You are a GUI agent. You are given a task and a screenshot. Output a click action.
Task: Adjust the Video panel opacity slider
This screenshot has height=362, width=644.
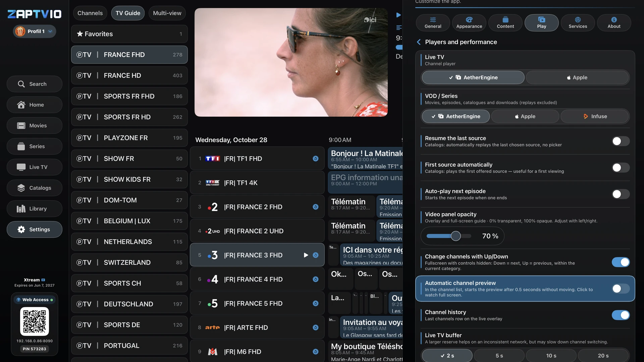tap(449, 236)
